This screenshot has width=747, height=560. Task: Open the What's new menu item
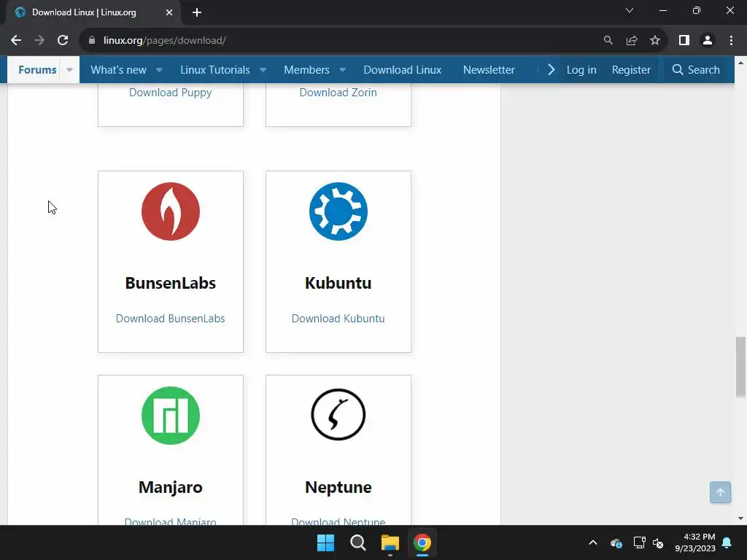click(x=119, y=70)
